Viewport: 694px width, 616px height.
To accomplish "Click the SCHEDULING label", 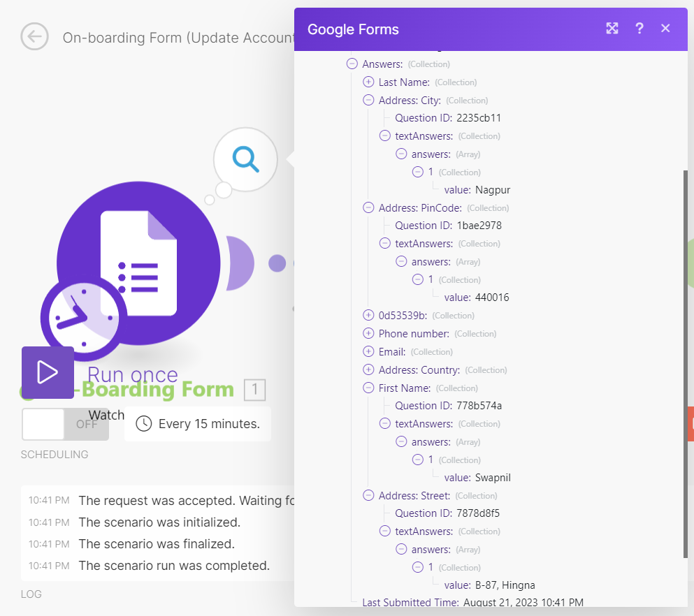I will pos(55,455).
